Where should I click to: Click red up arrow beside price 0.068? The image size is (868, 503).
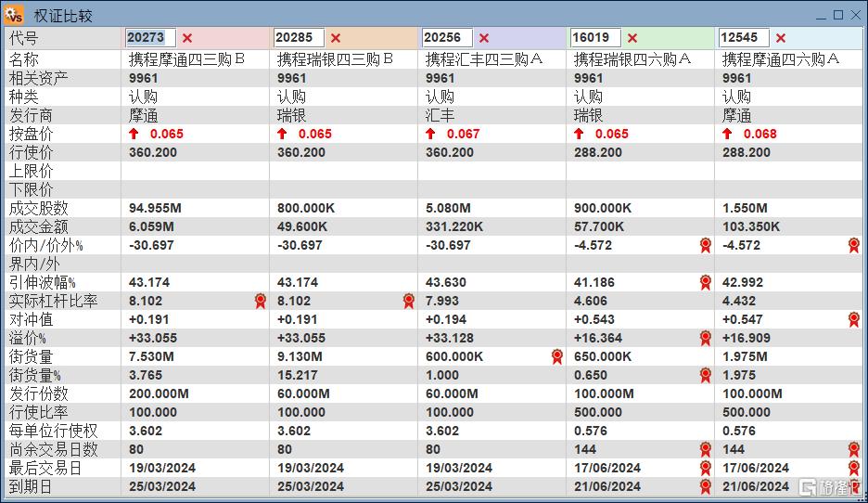(x=727, y=134)
